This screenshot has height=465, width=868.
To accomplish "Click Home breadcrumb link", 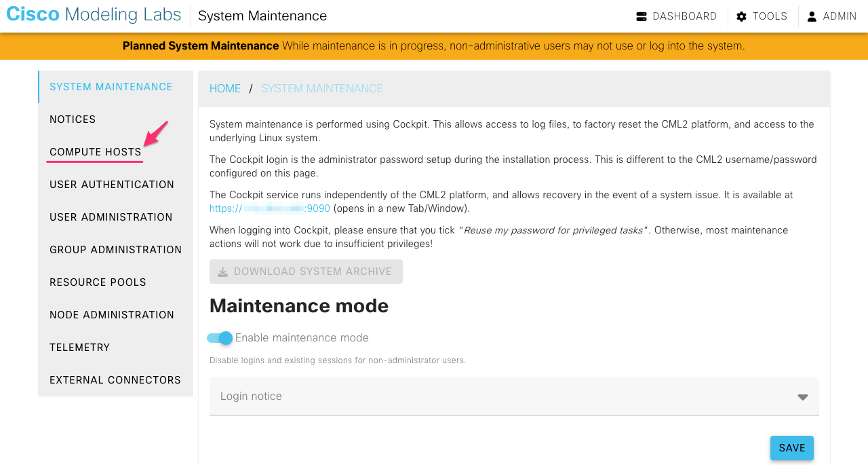I will [x=225, y=89].
